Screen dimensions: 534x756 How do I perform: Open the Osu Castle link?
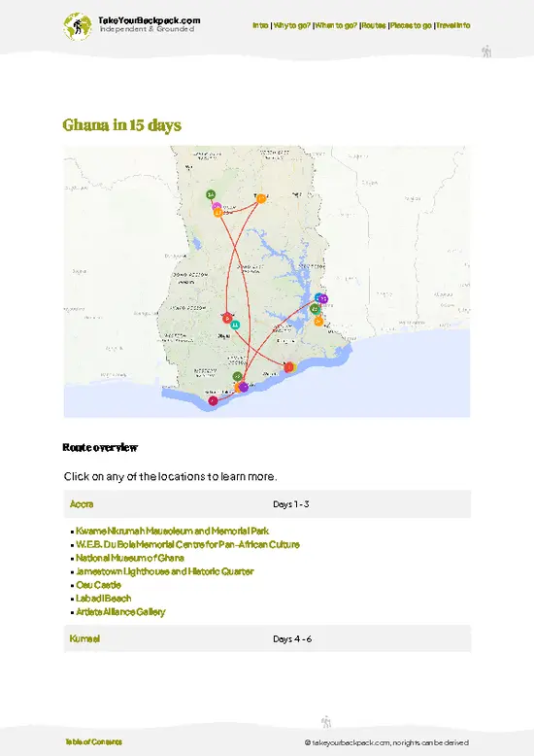98,585
